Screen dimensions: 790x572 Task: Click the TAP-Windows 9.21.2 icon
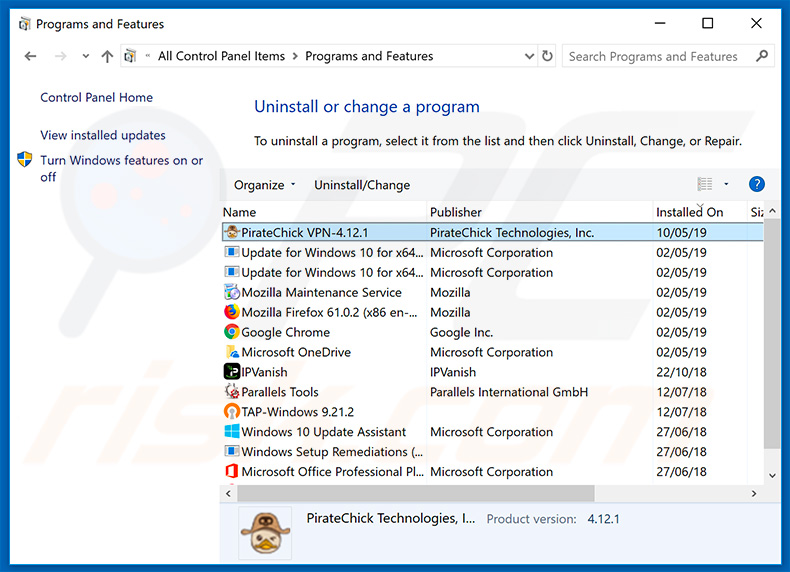point(232,411)
